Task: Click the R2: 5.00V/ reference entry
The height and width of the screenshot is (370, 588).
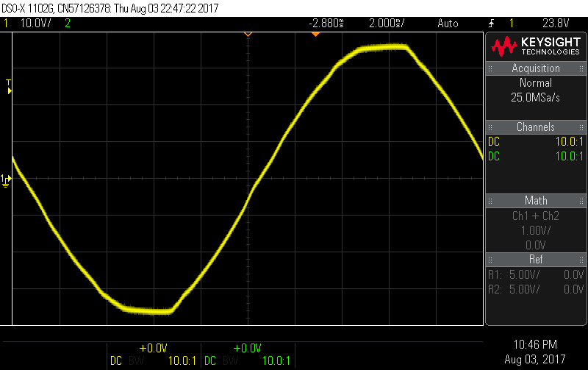Action: click(x=514, y=289)
